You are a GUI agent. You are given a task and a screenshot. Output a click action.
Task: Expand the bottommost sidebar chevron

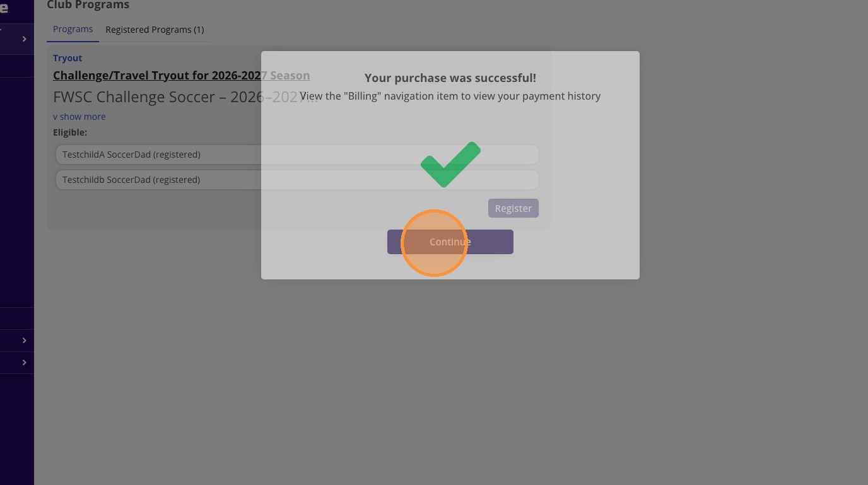(x=24, y=363)
